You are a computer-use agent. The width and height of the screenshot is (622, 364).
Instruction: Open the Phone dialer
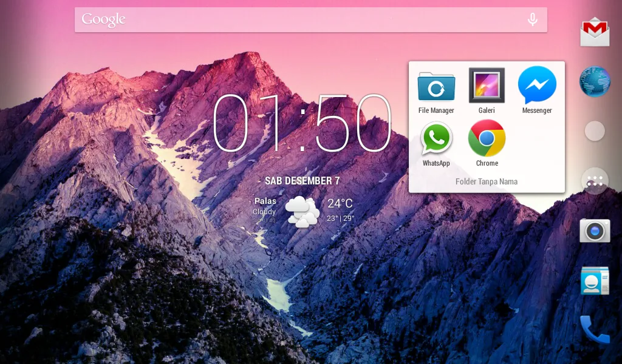(595, 329)
